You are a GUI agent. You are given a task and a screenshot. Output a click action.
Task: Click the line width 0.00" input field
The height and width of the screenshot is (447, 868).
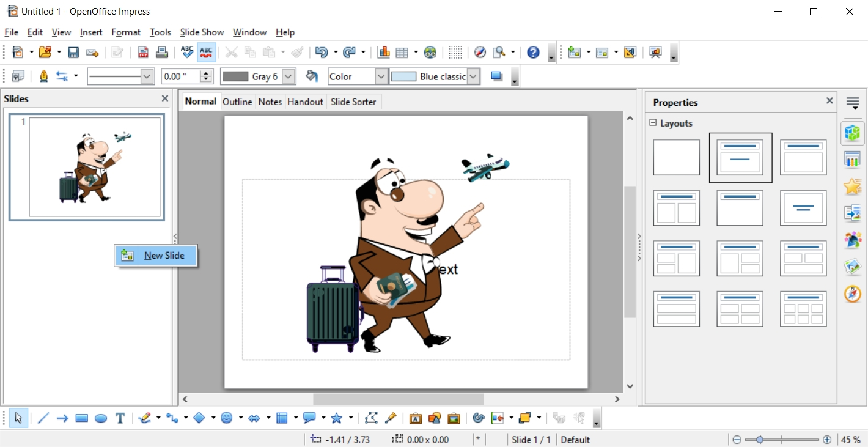point(180,76)
